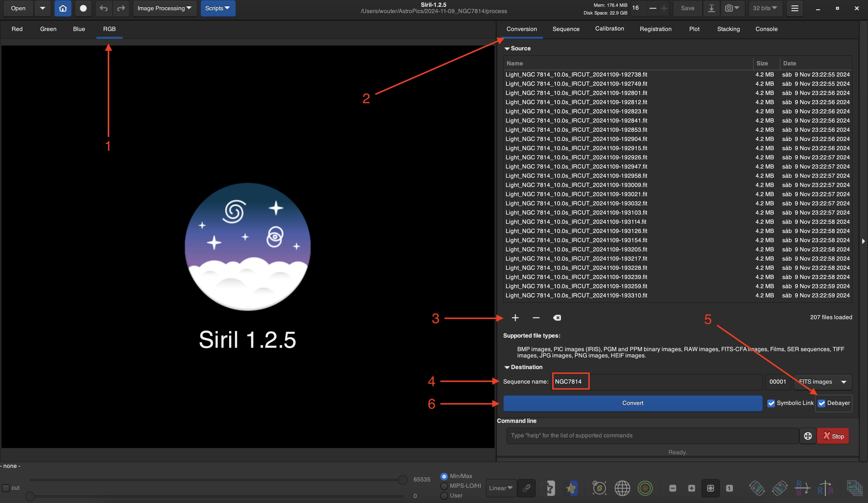Disable the Symbolic Link checkbox
This screenshot has height=503, width=868.
point(771,403)
